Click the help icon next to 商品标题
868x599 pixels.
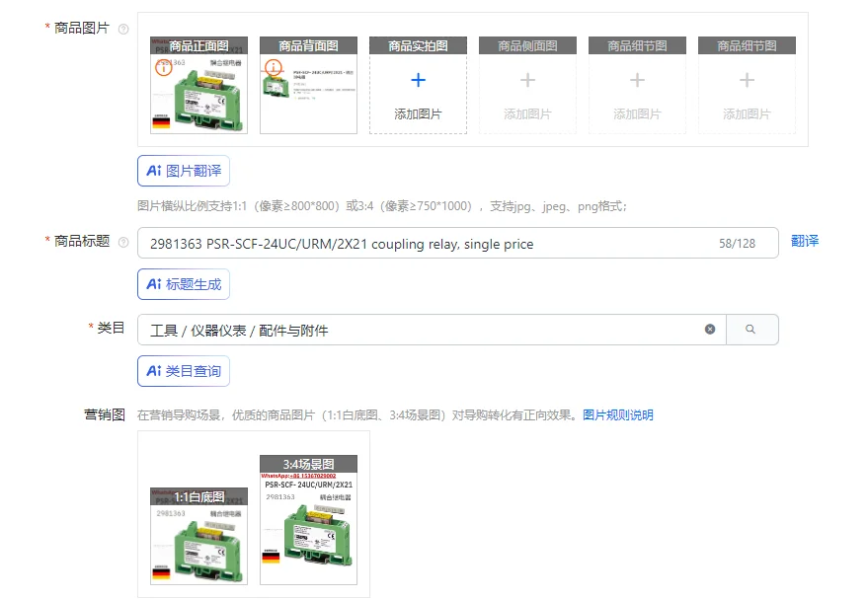click(x=124, y=242)
